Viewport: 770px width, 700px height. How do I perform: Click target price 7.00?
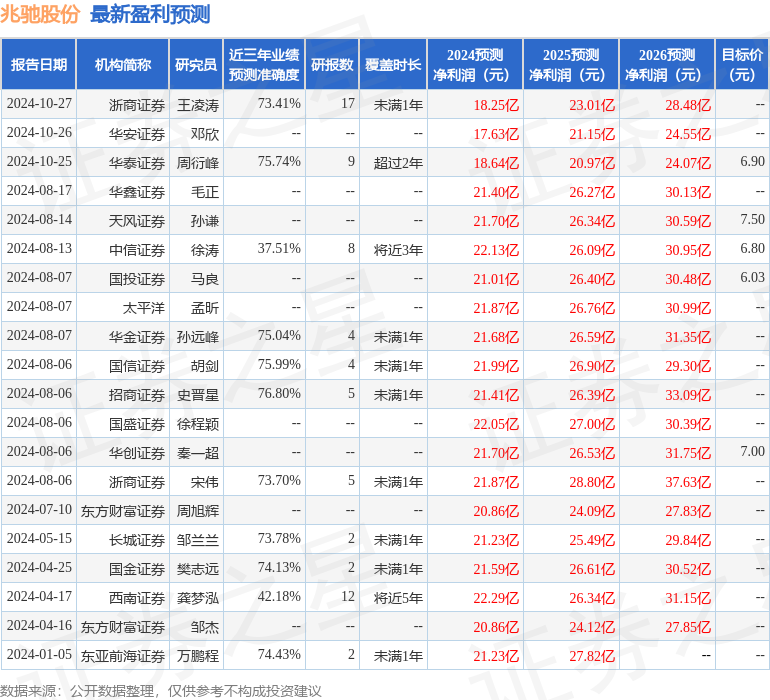[x=752, y=451]
